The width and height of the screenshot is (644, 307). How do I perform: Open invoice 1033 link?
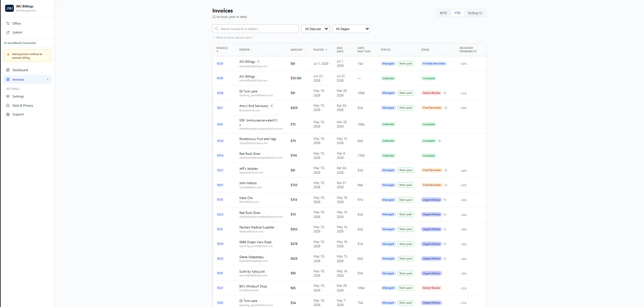tap(220, 259)
